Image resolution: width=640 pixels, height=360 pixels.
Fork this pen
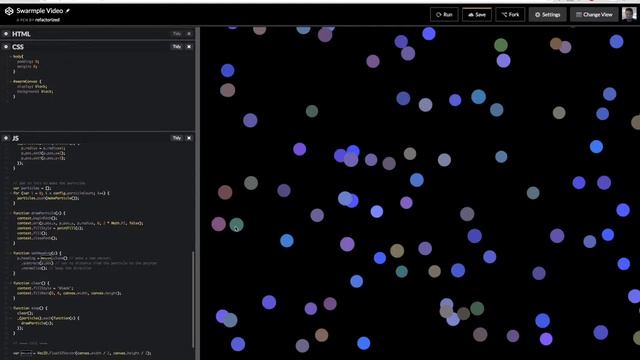click(x=510, y=15)
